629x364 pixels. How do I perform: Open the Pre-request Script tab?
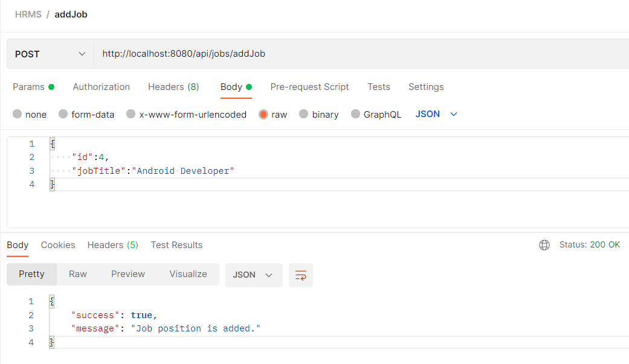pyautogui.click(x=309, y=87)
